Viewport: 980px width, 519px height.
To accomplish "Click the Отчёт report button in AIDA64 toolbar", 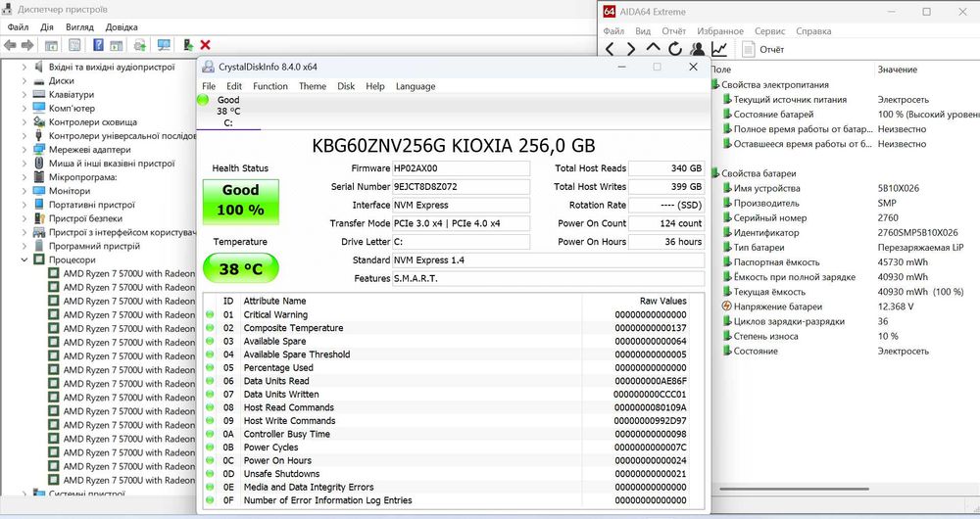I will (762, 49).
